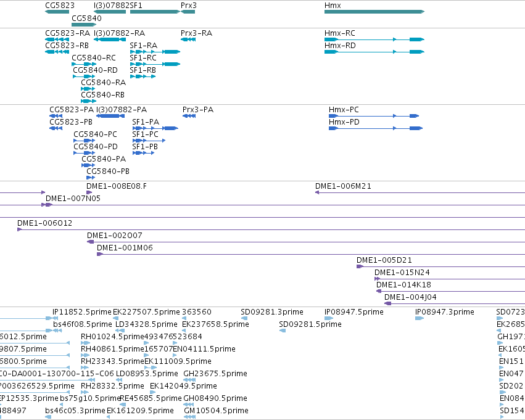Viewport: 525px width, 420px height.
Task: Click the CG5840-PA protein label
Action: pyautogui.click(x=104, y=159)
